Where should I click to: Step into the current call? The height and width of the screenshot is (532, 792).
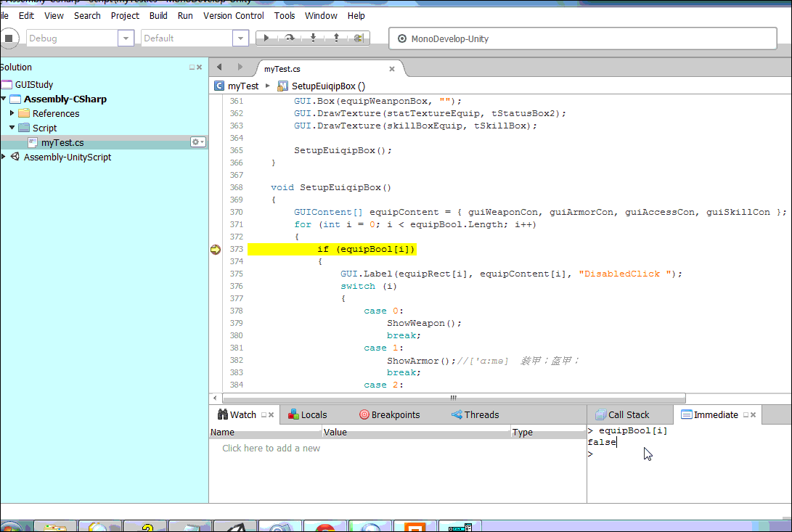click(313, 38)
